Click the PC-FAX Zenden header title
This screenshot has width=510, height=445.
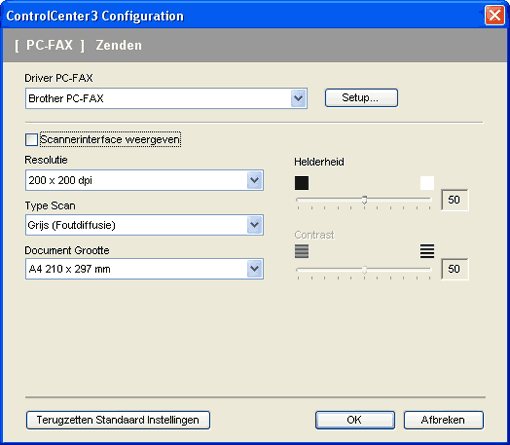tap(79, 45)
